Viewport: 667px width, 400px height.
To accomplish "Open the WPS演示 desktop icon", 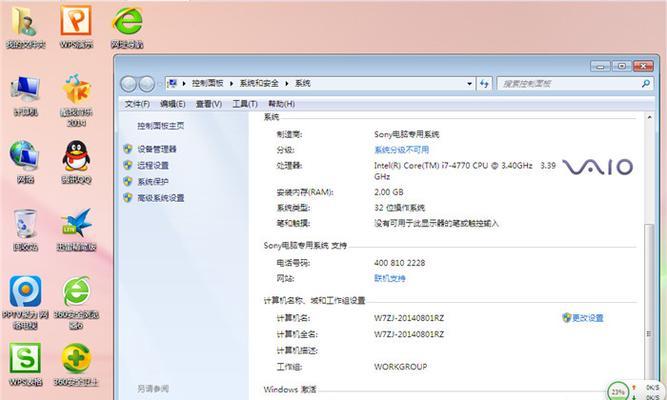I will coord(77,22).
